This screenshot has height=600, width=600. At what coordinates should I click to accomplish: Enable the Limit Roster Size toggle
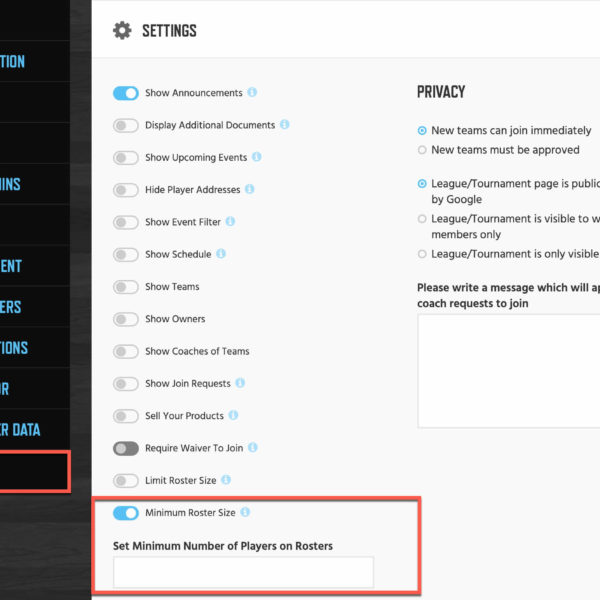126,481
